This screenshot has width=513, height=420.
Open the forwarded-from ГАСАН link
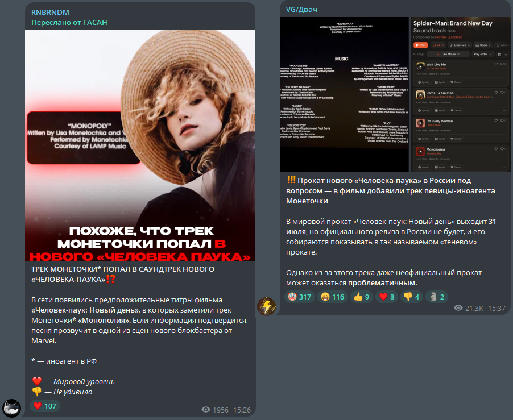click(x=69, y=23)
